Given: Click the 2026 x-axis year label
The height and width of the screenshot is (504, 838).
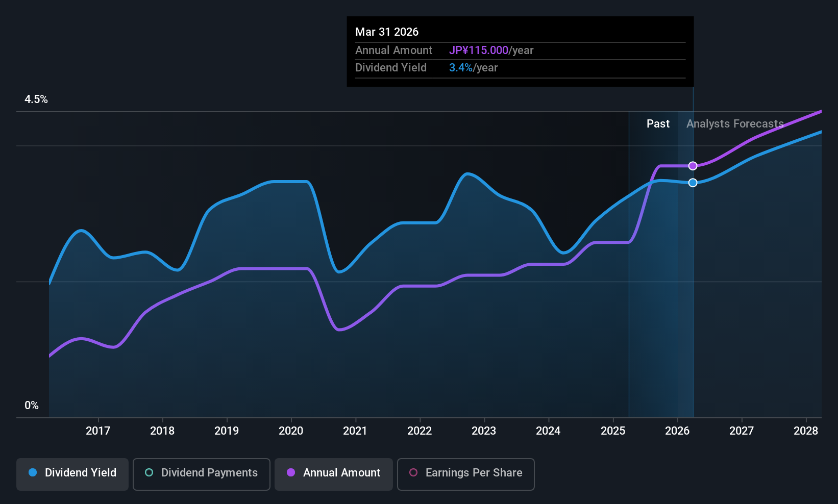Looking at the screenshot, I should tap(677, 431).
